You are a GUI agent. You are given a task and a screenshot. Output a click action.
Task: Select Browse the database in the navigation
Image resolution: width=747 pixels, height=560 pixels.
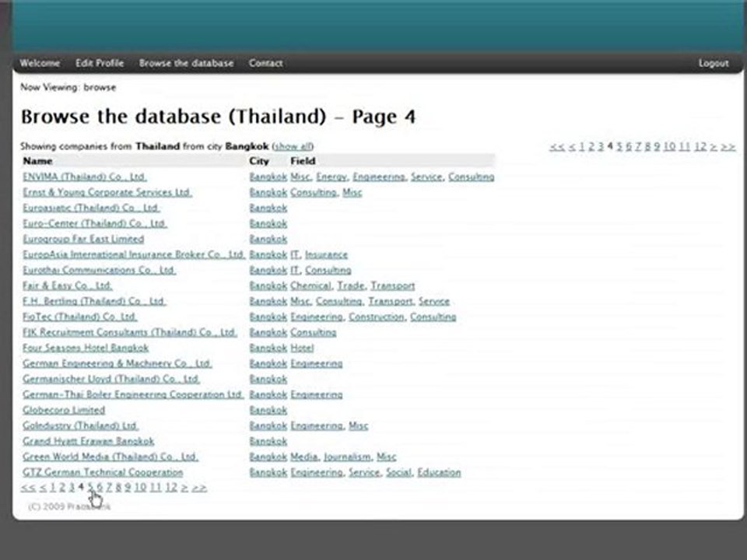[x=186, y=63]
